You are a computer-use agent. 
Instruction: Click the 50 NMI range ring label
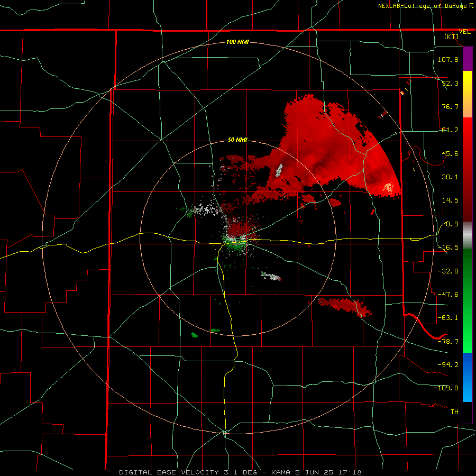click(237, 140)
